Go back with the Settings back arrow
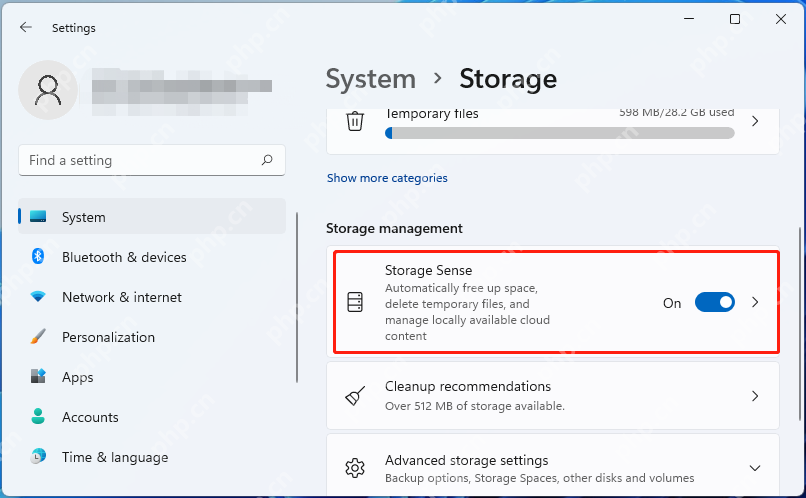 click(26, 27)
